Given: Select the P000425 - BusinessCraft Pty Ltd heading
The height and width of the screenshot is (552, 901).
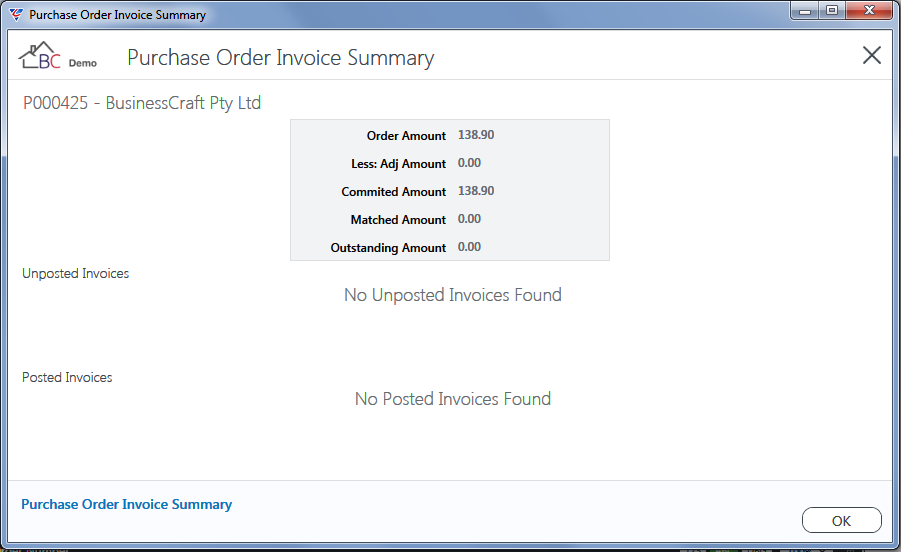Looking at the screenshot, I should pyautogui.click(x=142, y=103).
